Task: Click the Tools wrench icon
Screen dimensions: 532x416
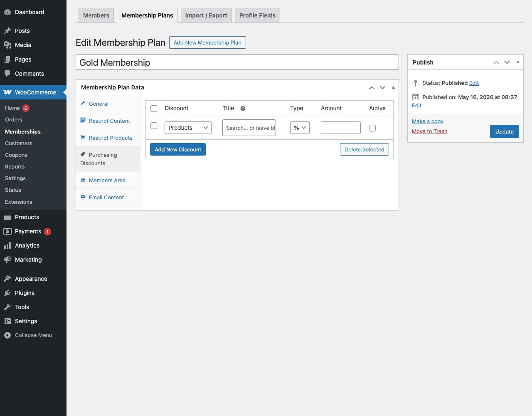Action: pos(7,307)
